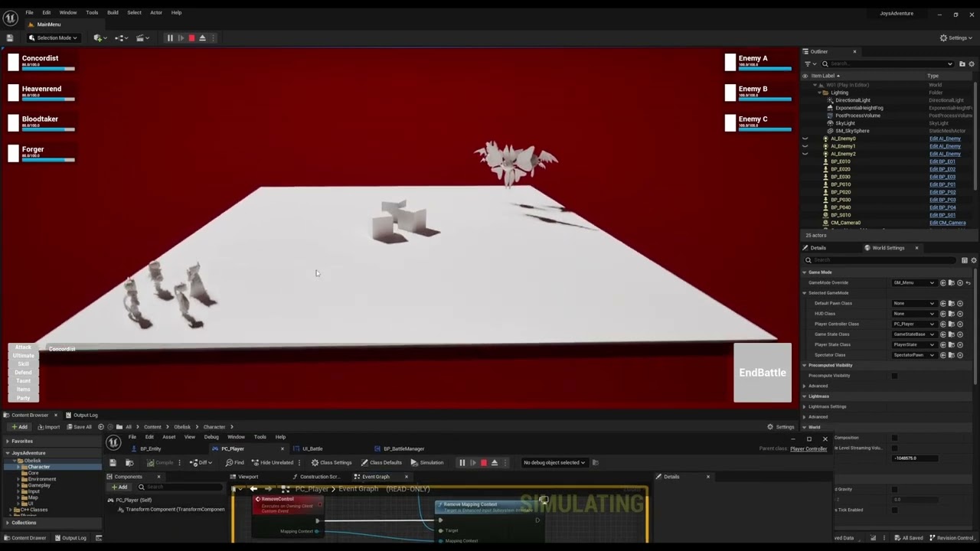
Task: Open the GameMode Override dropdown
Action: pyautogui.click(x=914, y=283)
